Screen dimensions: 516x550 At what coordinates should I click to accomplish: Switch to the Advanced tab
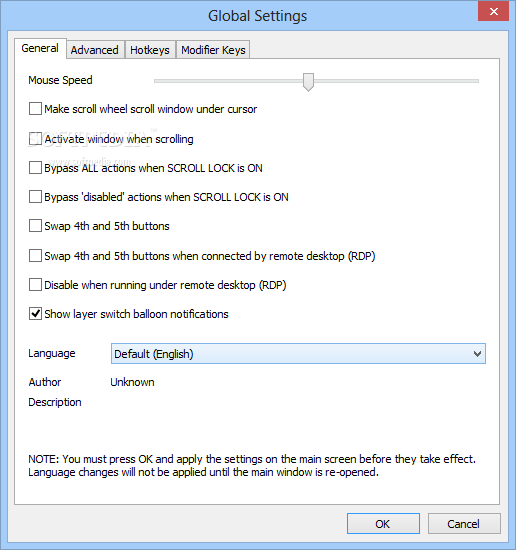pyautogui.click(x=95, y=50)
